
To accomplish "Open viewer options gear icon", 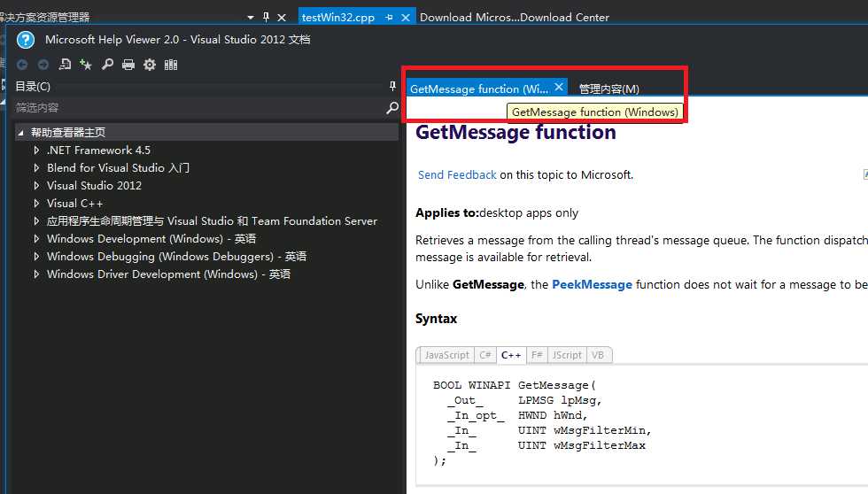I will [x=150, y=65].
